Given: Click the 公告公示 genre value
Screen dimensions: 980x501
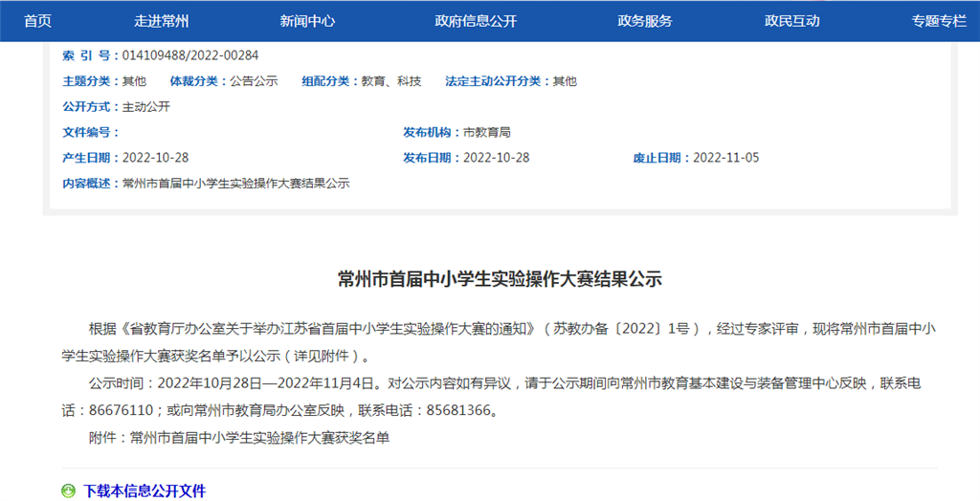Looking at the screenshot, I should pos(254,81).
